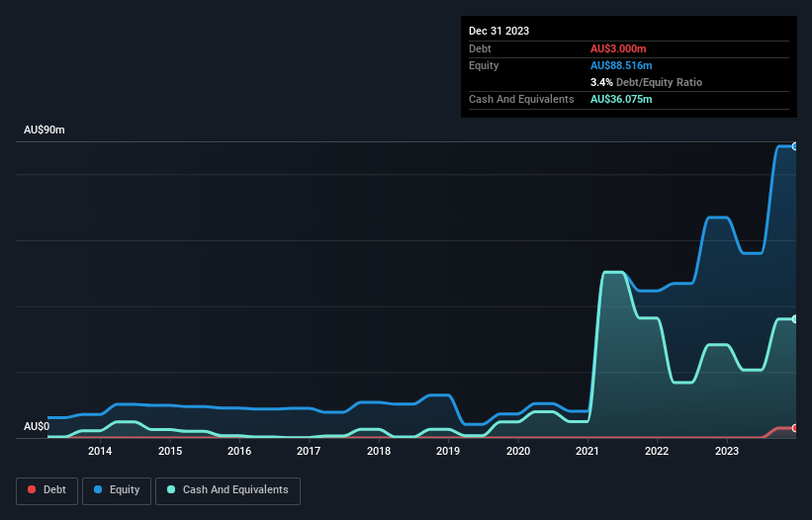Toggle Cash And Equivalents legend button

point(227,490)
